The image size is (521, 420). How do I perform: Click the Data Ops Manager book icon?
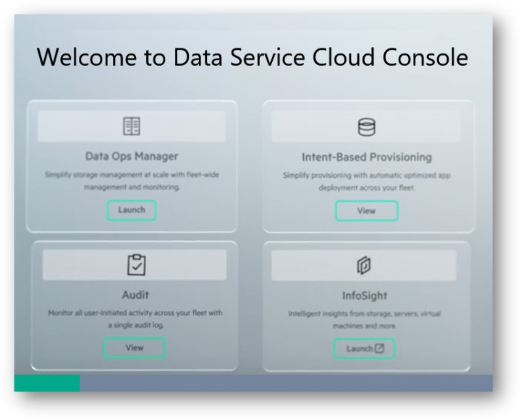point(132,127)
